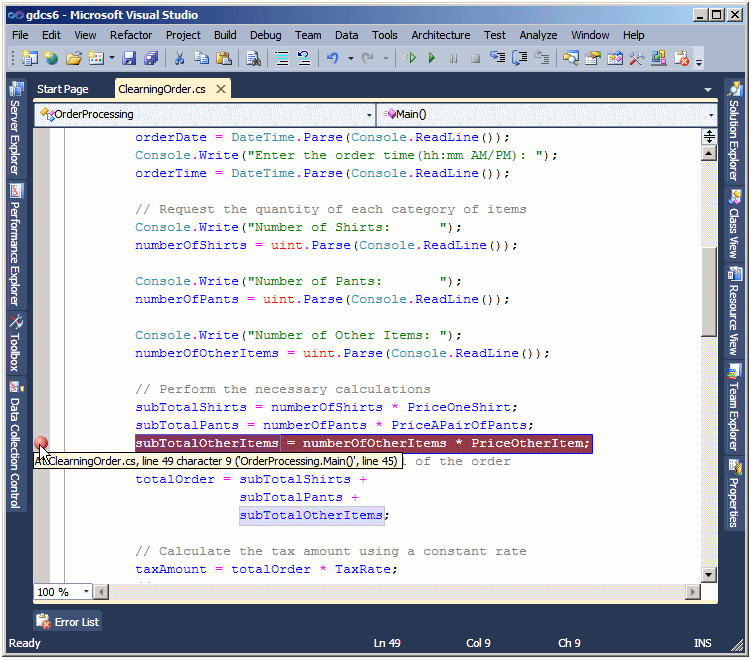The height and width of the screenshot is (660, 751).
Task: Open Solution Explorer from the toolbar icon
Action: (x=570, y=58)
